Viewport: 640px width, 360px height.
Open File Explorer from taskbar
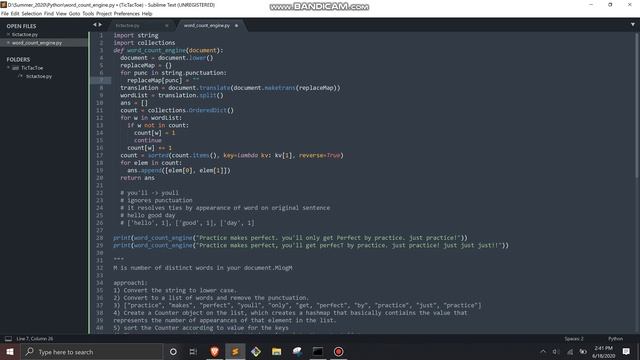[276, 351]
